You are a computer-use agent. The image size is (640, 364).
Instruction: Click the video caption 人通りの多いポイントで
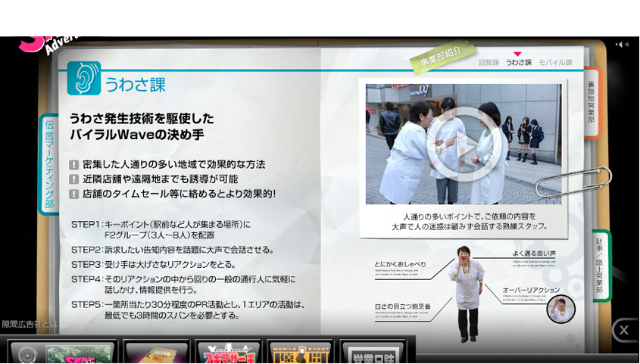pos(470,221)
